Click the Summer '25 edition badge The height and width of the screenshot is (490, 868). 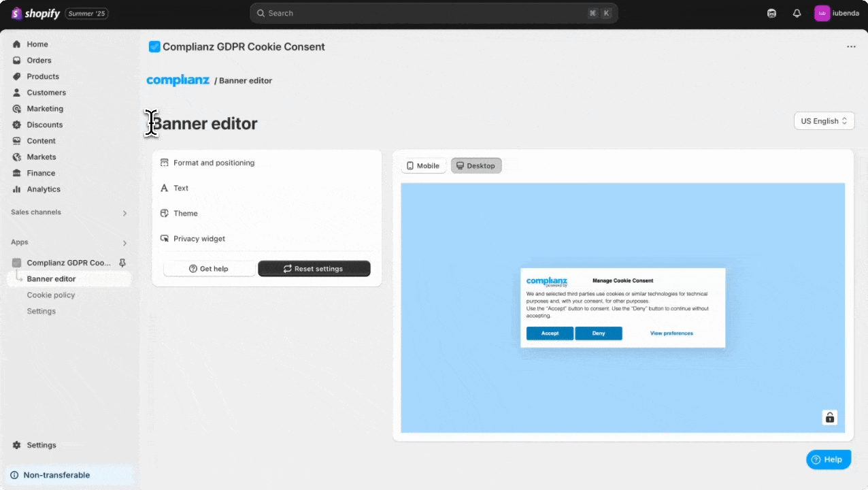pyautogui.click(x=86, y=14)
